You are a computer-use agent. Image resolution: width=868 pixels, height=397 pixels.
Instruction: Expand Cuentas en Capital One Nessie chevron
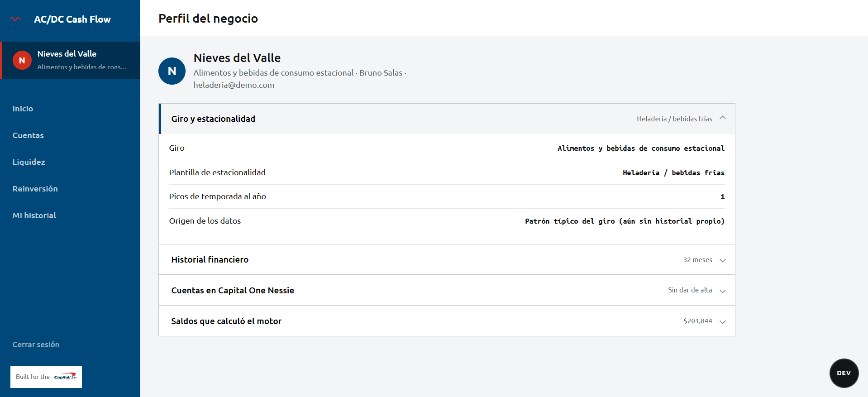coord(723,291)
